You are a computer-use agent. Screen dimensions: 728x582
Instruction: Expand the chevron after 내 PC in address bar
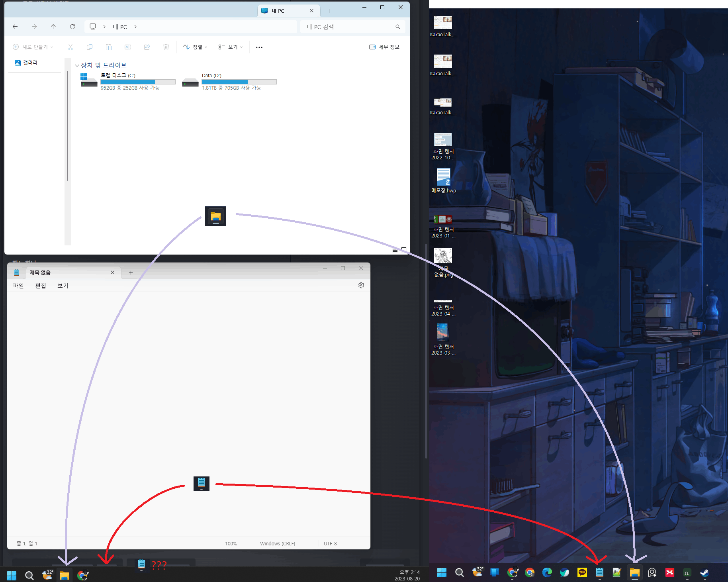[135, 27]
